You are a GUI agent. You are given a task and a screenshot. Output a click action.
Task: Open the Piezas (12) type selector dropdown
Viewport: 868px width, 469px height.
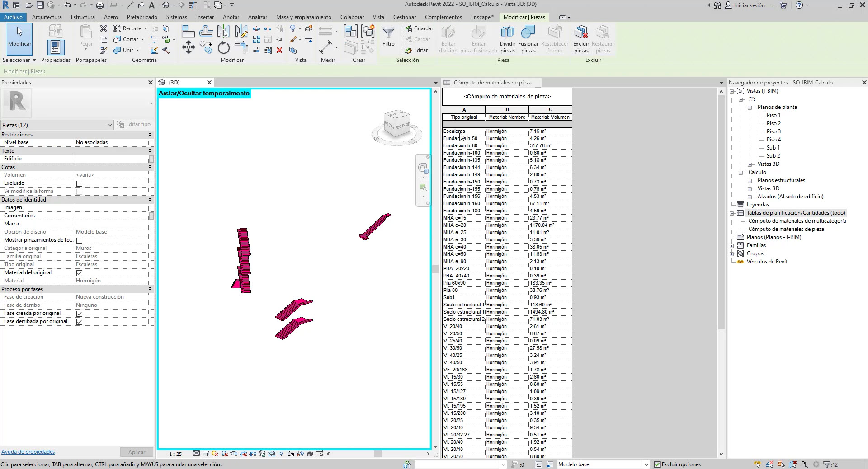coord(109,125)
